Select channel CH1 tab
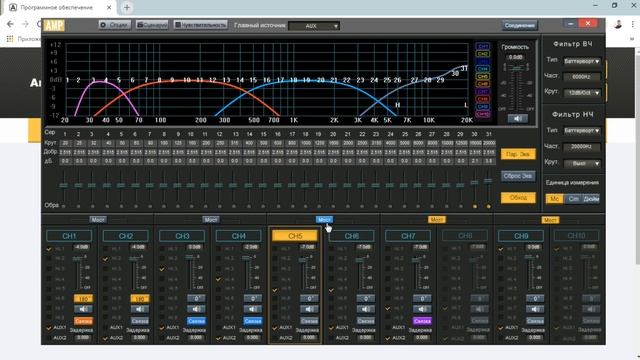The width and height of the screenshot is (640, 360). click(x=69, y=236)
